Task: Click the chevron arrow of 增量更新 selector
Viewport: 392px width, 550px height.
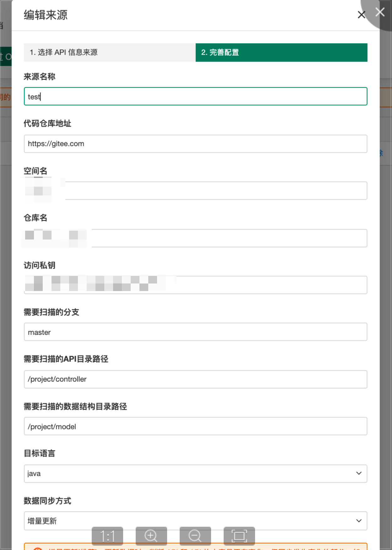Action: coord(359,521)
